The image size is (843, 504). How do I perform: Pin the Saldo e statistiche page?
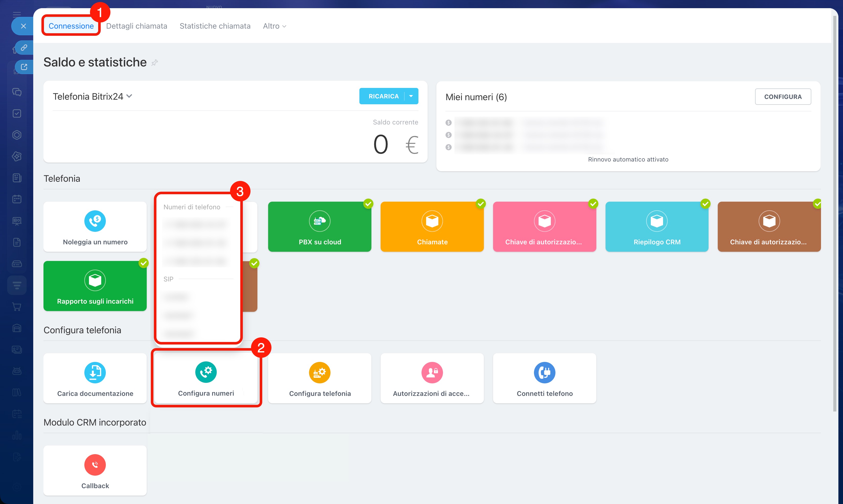click(155, 63)
